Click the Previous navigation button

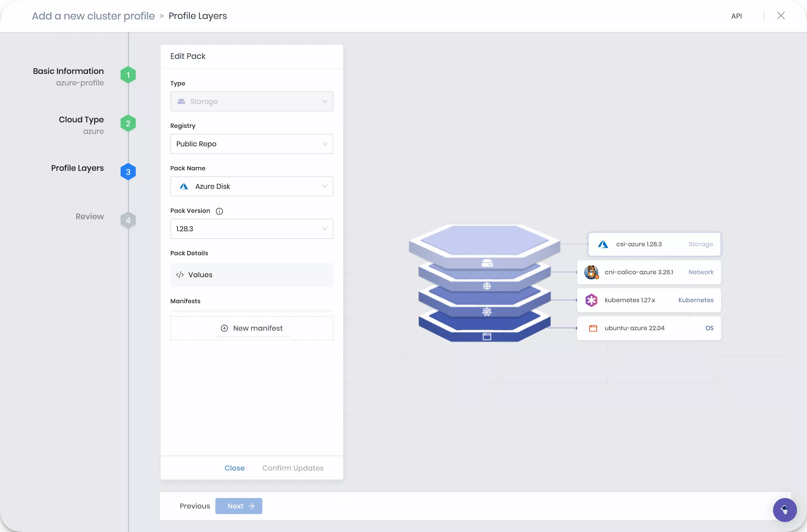(x=195, y=506)
